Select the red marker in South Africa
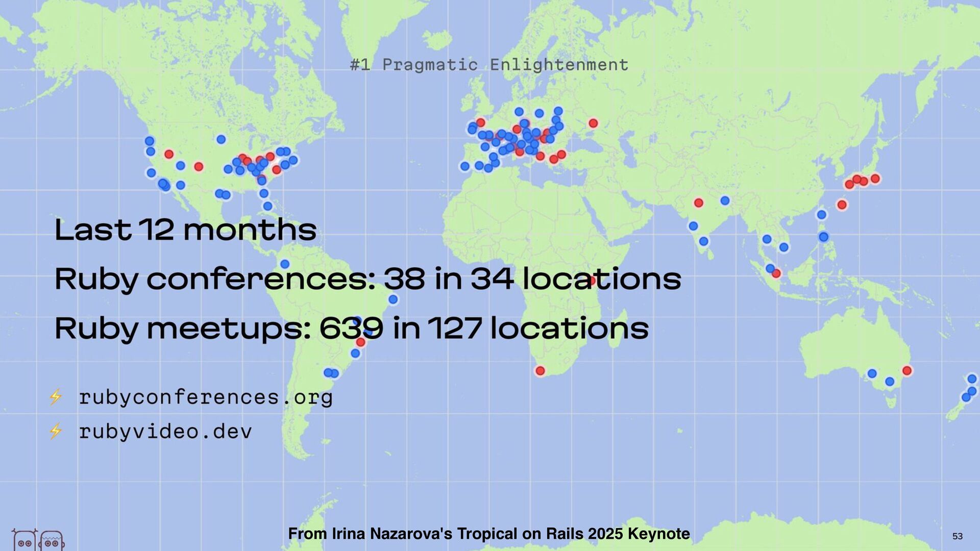The height and width of the screenshot is (551, 980). point(540,371)
